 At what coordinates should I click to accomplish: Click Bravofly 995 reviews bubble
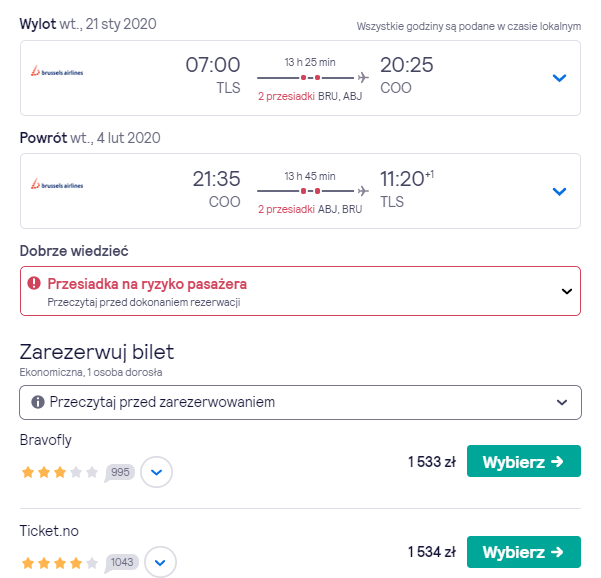point(120,472)
